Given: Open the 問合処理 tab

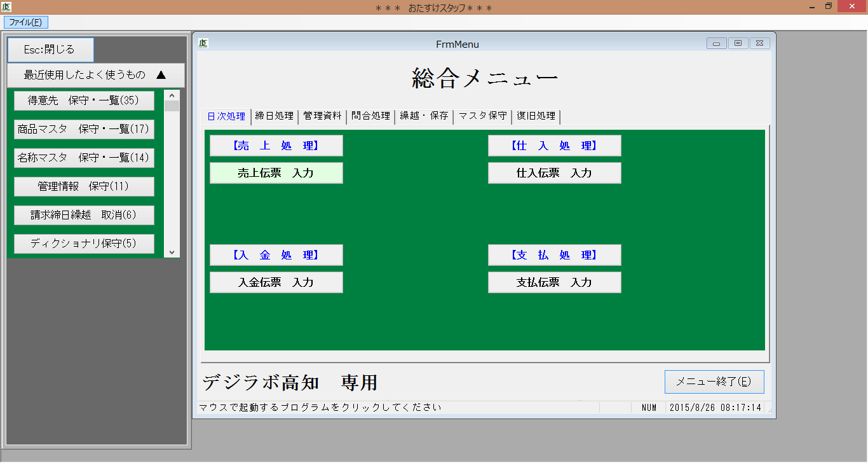Looking at the screenshot, I should (x=370, y=116).
